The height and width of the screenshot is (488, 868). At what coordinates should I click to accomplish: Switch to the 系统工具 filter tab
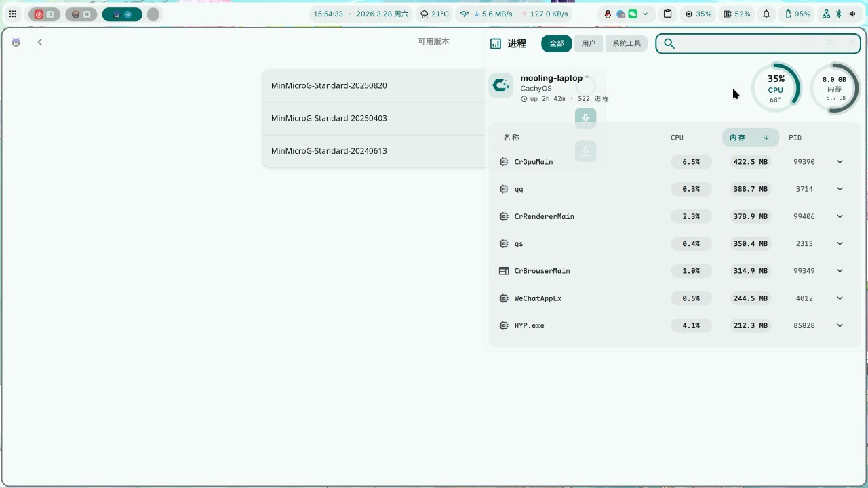(x=626, y=43)
